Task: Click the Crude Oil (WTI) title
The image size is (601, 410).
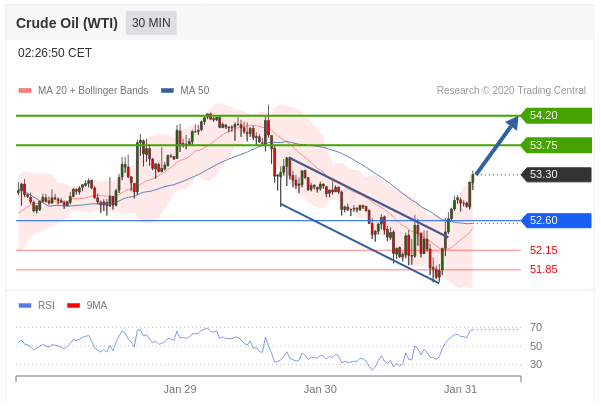Action: [67, 23]
